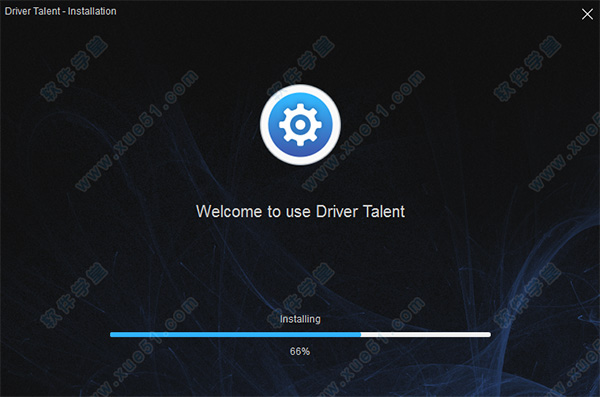Click the "Driver Talent - Installation" title text
The width and height of the screenshot is (600, 397).
point(60,11)
